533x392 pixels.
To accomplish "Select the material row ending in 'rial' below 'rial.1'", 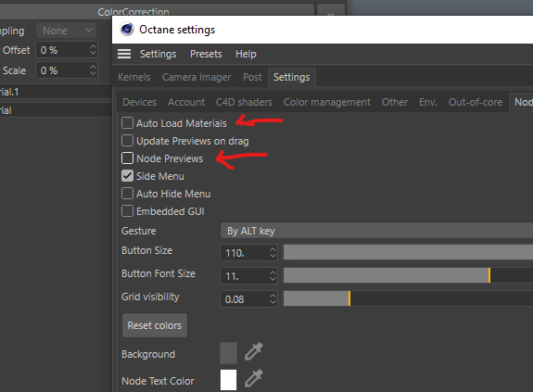I will click(56, 110).
